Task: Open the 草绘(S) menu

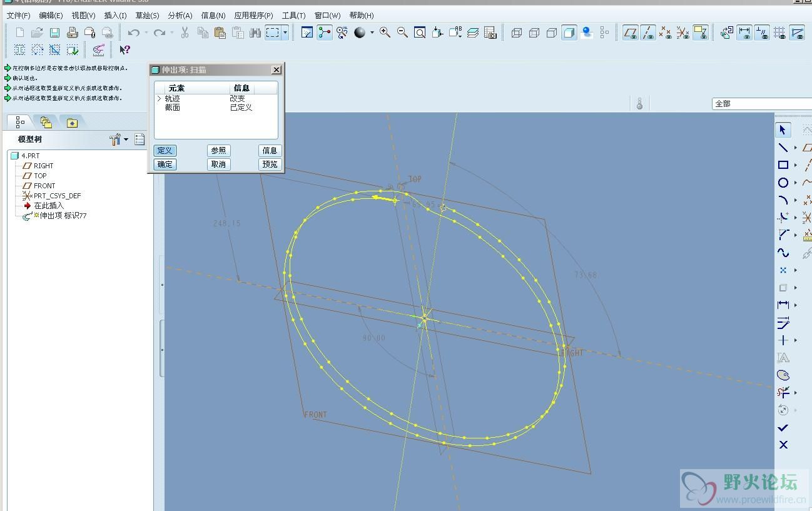Action: [147, 15]
